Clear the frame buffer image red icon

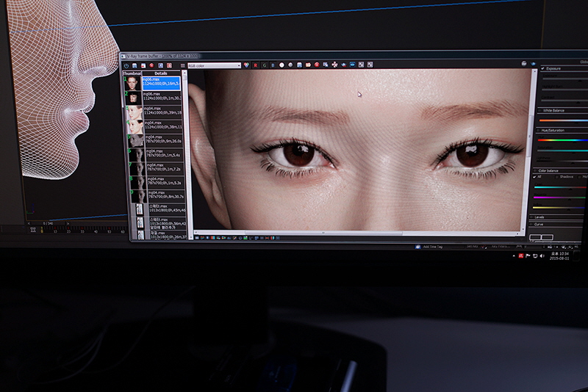point(317,65)
